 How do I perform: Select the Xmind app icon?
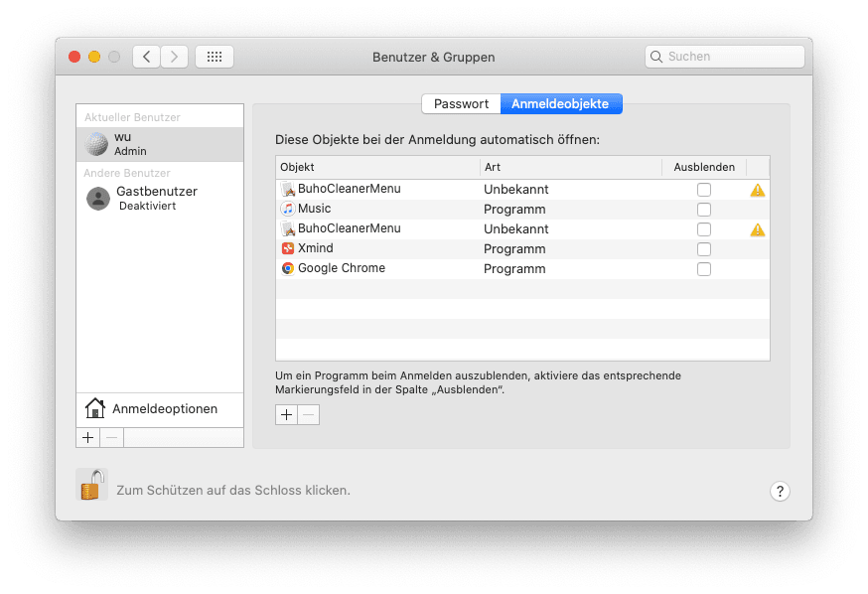coord(287,248)
